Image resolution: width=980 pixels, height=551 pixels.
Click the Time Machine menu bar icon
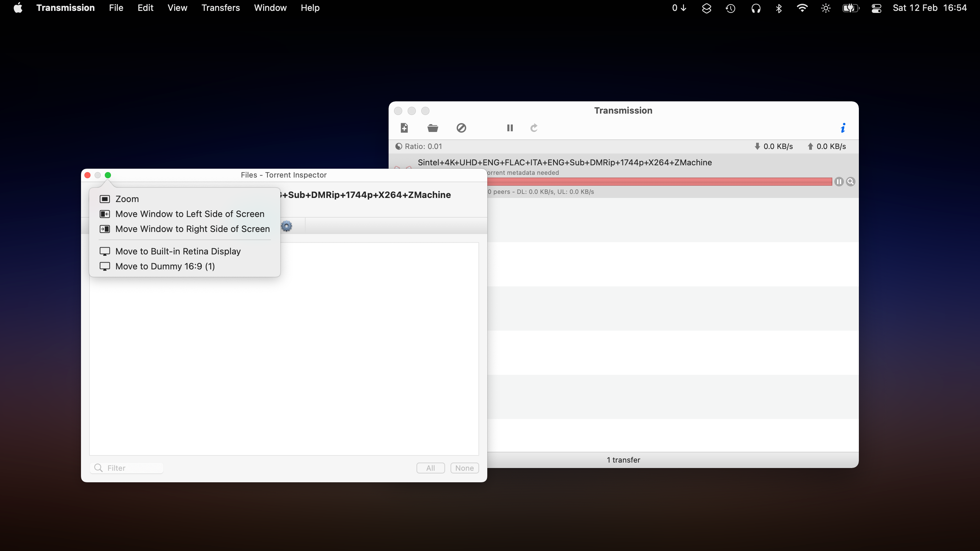pos(730,8)
